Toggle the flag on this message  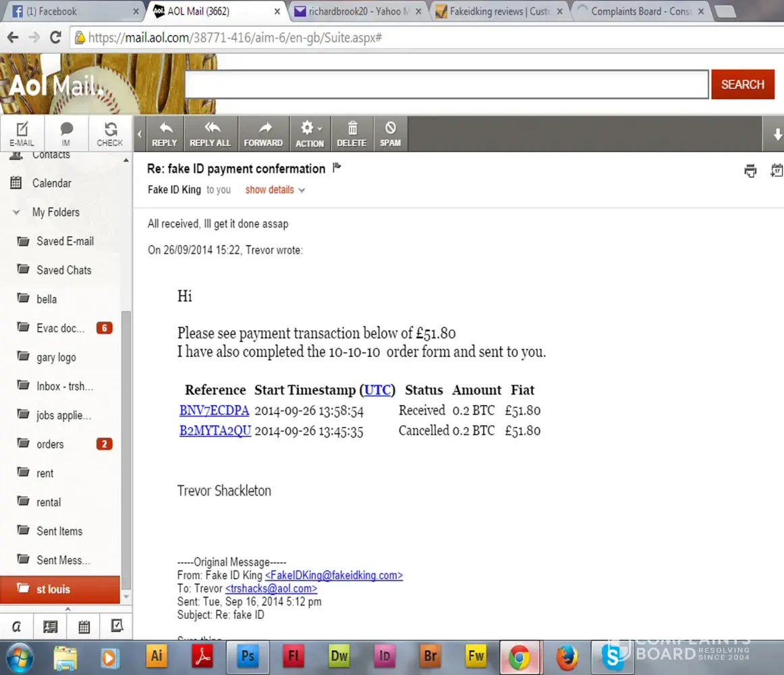(x=337, y=167)
